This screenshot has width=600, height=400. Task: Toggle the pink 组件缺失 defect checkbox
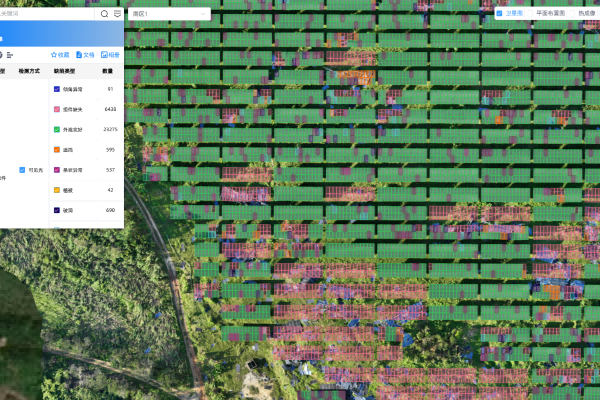point(57,109)
